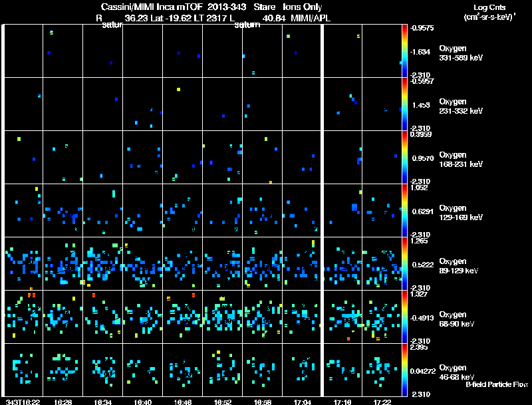Image resolution: width=532 pixels, height=405 pixels.
Task: Click the '2.395' colorbar value
Action: [419, 347]
